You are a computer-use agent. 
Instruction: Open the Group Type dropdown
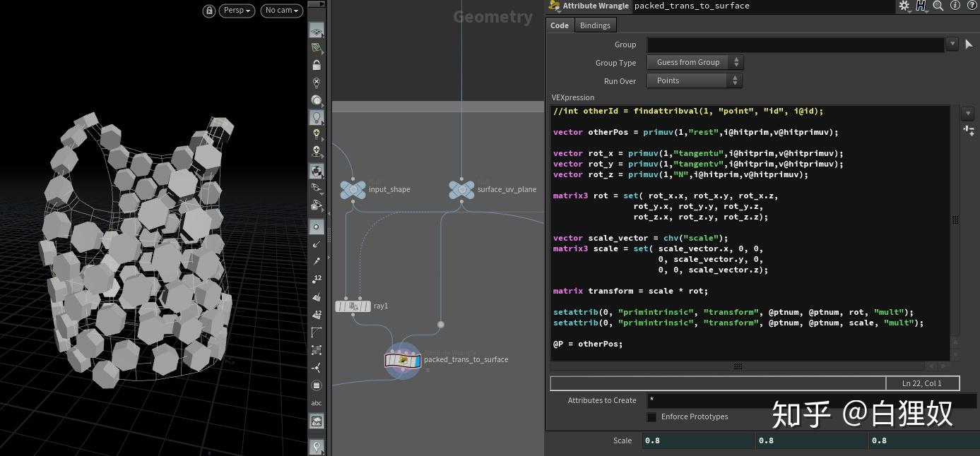pyautogui.click(x=695, y=62)
